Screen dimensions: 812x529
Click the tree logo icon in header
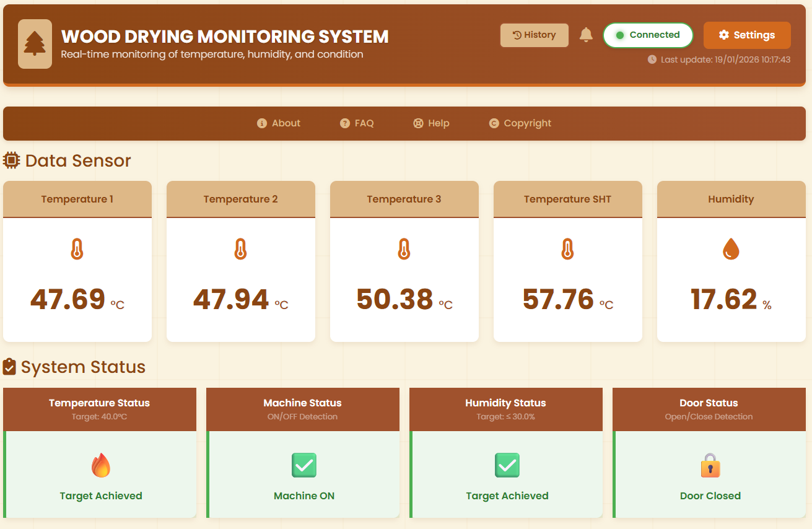[35, 44]
